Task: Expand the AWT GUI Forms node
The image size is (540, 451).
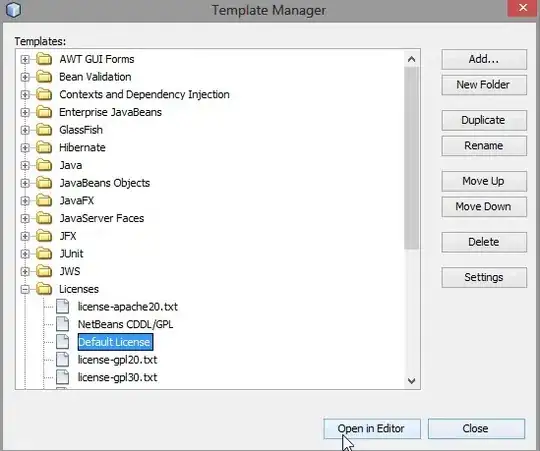Action: (25, 59)
